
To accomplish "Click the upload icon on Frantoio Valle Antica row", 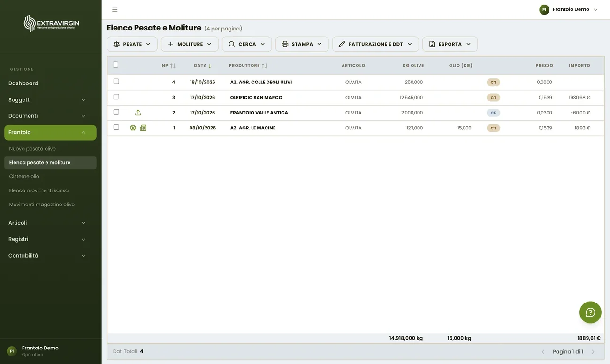I will tap(138, 113).
